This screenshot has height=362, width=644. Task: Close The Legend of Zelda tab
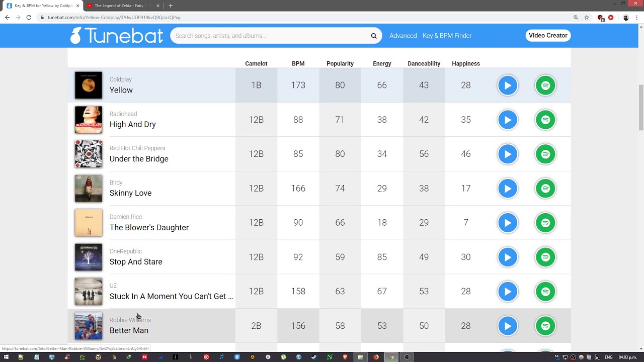158,6
